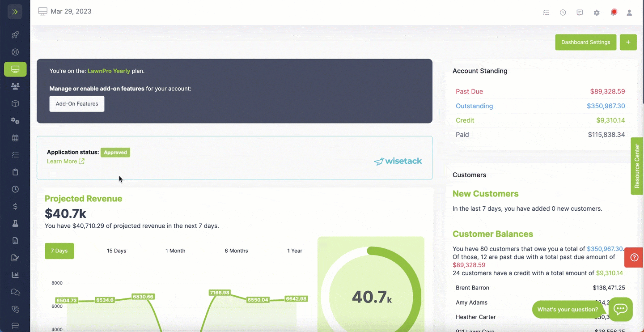
Task: Open the notification bell with red dot
Action: (614, 12)
